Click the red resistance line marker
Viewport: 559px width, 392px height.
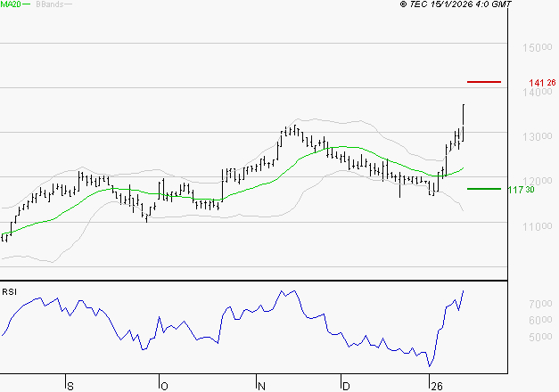pos(484,82)
